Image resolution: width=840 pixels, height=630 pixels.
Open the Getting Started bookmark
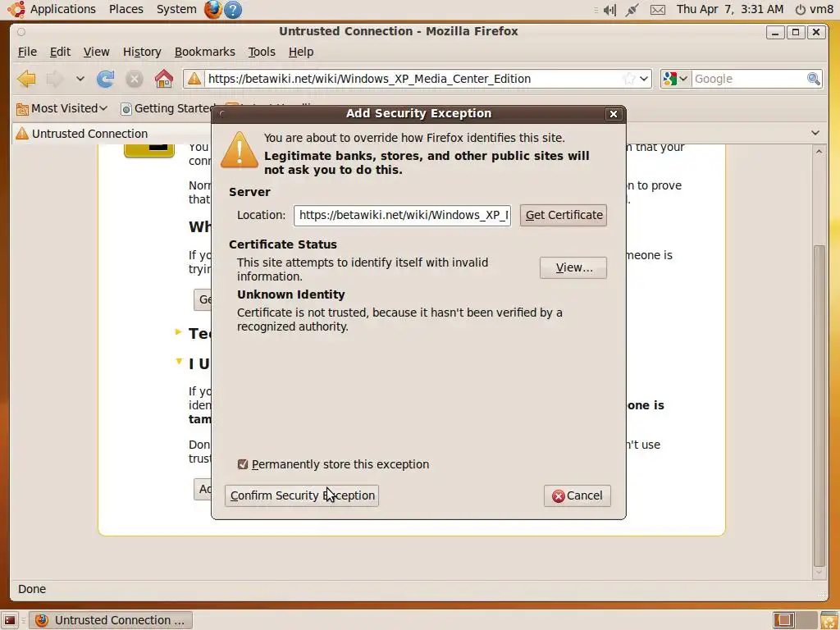click(x=166, y=109)
